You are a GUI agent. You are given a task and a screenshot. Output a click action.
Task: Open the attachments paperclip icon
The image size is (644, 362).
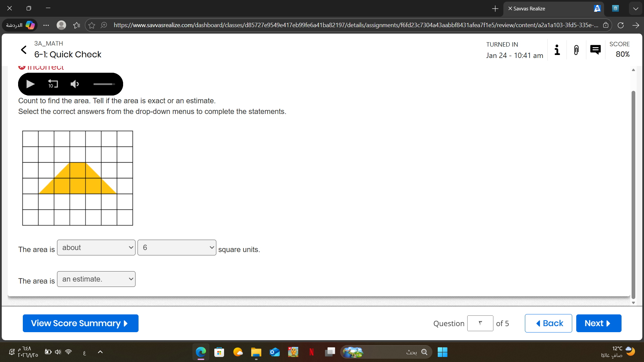[576, 50]
